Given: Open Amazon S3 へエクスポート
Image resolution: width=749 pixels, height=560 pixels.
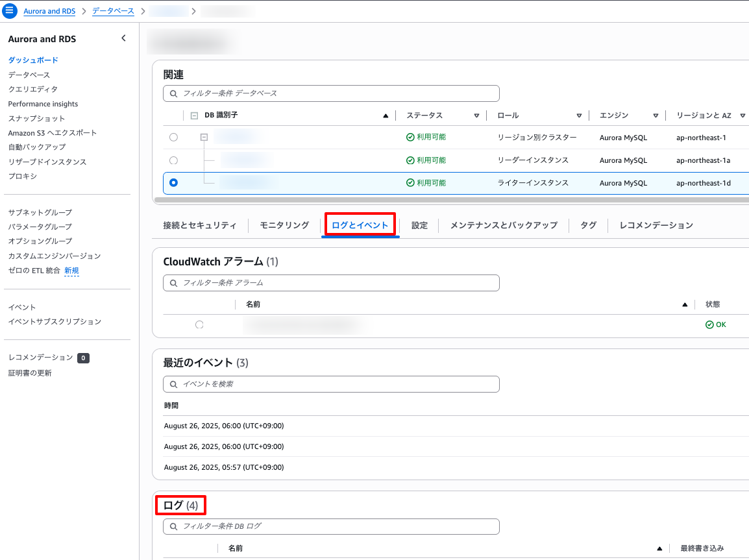Looking at the screenshot, I should 53,133.
